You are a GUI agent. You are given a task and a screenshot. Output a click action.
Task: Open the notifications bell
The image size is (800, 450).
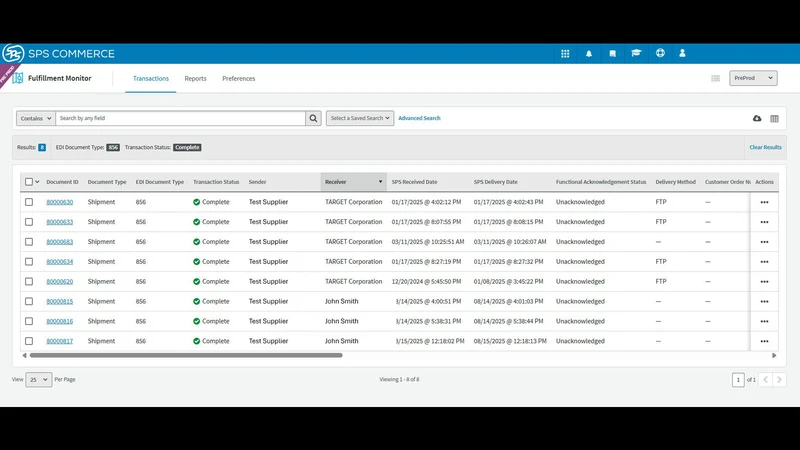point(589,54)
